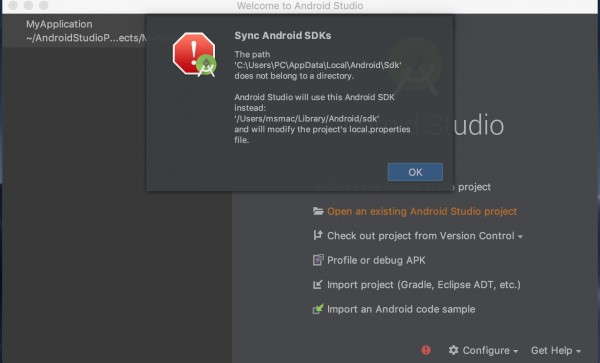
Task: Click the 'Android Studio will use this Android SDK' text
Action: tap(314, 97)
